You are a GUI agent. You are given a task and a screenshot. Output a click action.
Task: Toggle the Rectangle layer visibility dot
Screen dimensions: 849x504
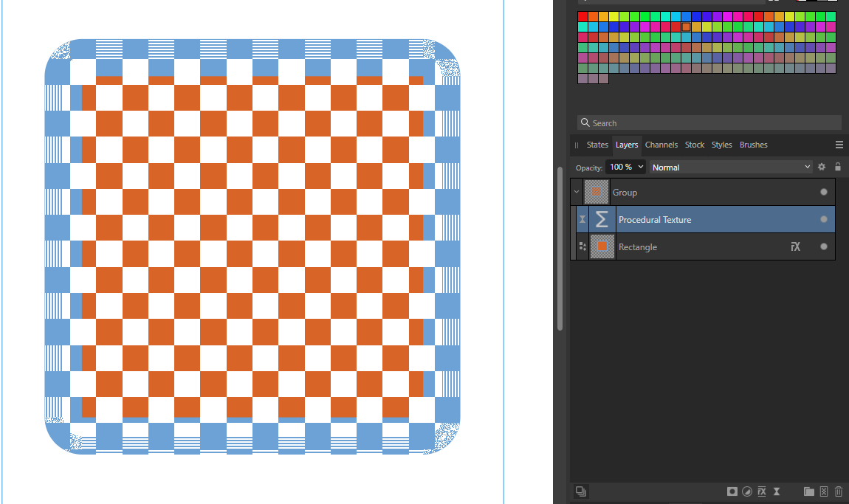click(x=823, y=246)
